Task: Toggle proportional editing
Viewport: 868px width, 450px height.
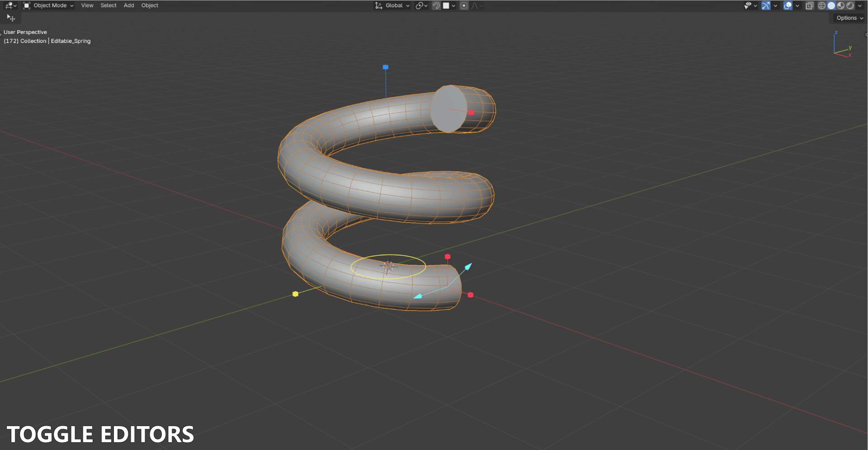Action: 464,5
